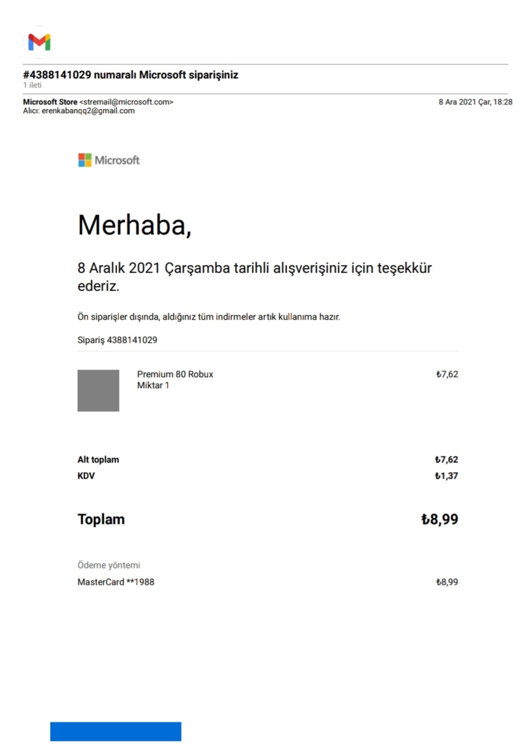The height and width of the screenshot is (756, 532).
Task: Click the Merhaba heading
Action: [134, 225]
